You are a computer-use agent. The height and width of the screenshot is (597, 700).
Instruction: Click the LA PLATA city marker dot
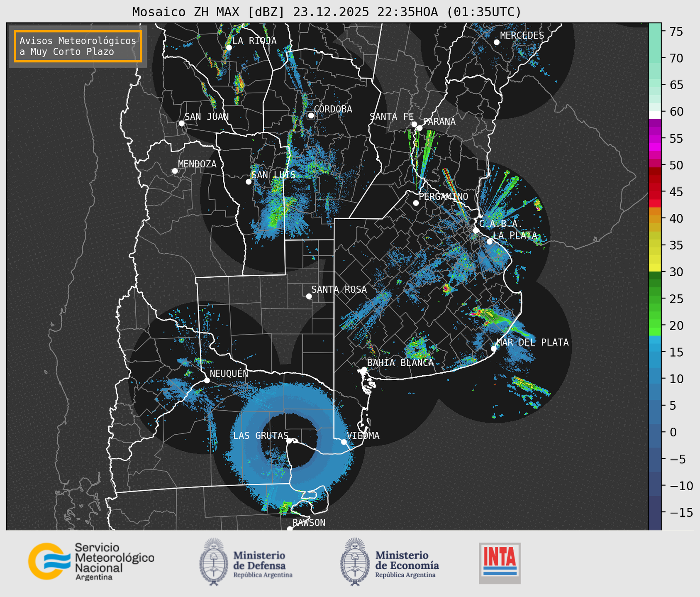point(490,241)
